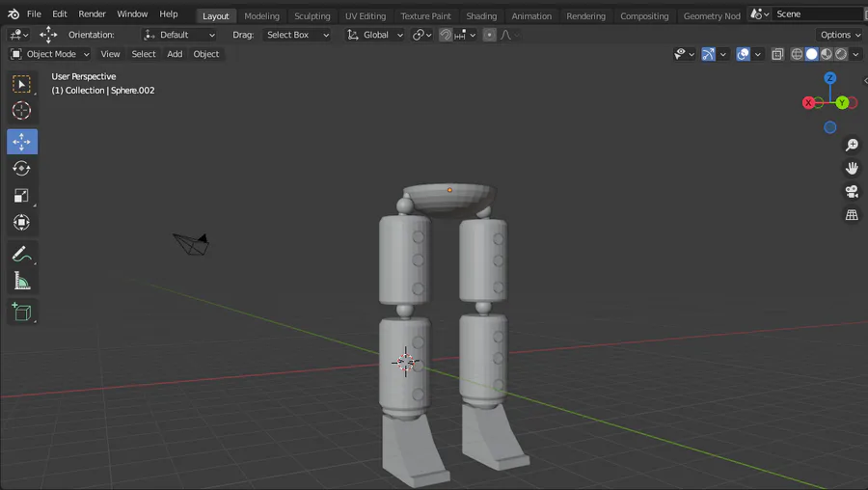Open snapping options dropdown

coord(466,35)
